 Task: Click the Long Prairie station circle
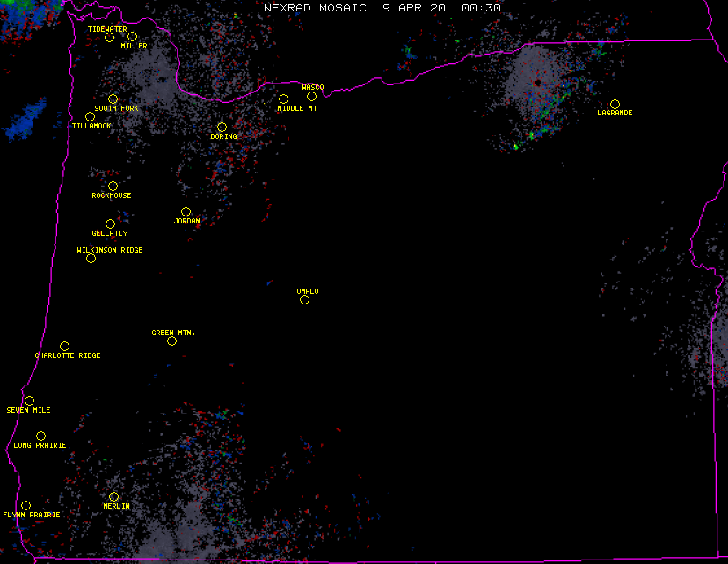coord(40,436)
